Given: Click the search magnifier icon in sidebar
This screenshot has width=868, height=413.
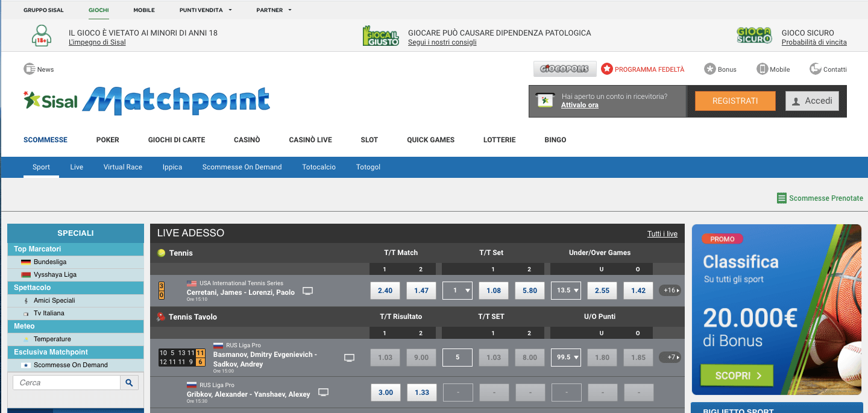Looking at the screenshot, I should click(x=130, y=382).
